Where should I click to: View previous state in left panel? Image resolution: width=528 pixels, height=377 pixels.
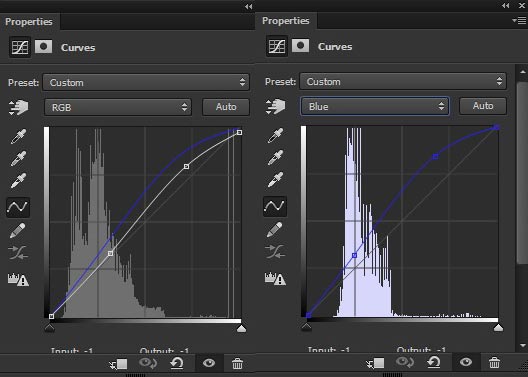click(148, 363)
